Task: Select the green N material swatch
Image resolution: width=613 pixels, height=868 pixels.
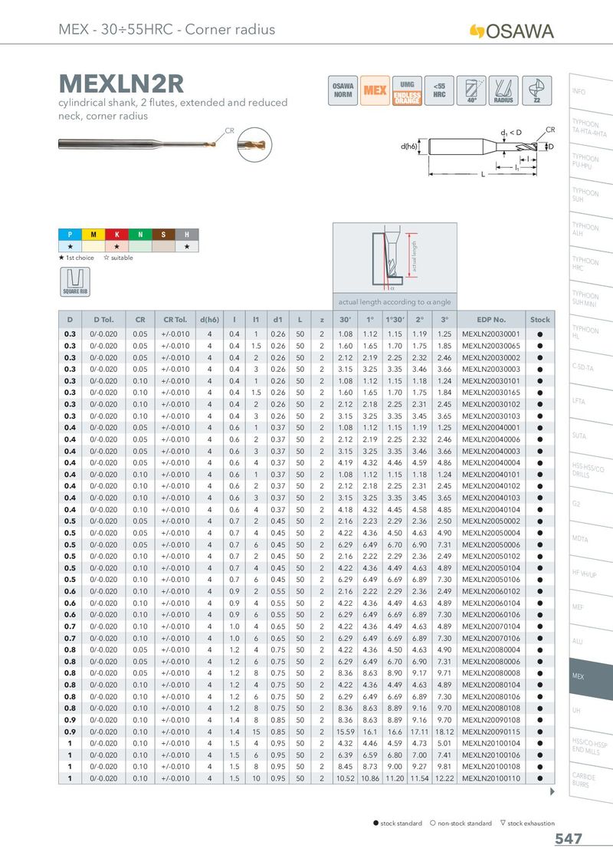Action: click(140, 234)
